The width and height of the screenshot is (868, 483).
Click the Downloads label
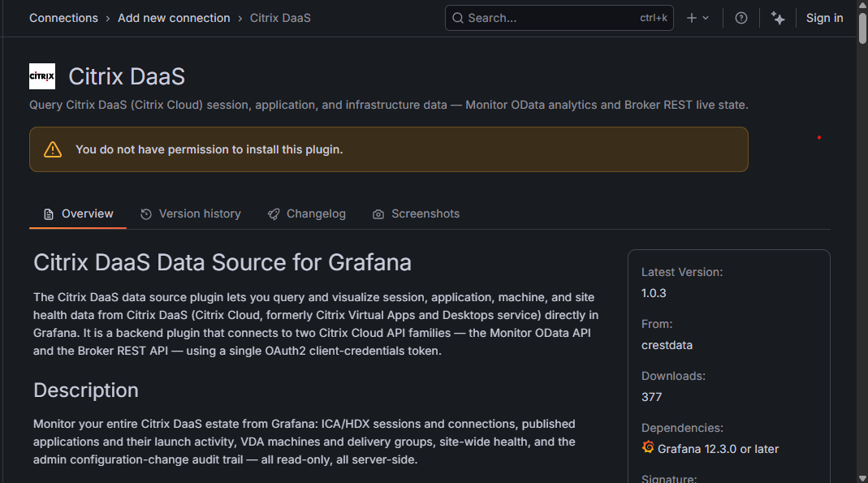pyautogui.click(x=673, y=376)
